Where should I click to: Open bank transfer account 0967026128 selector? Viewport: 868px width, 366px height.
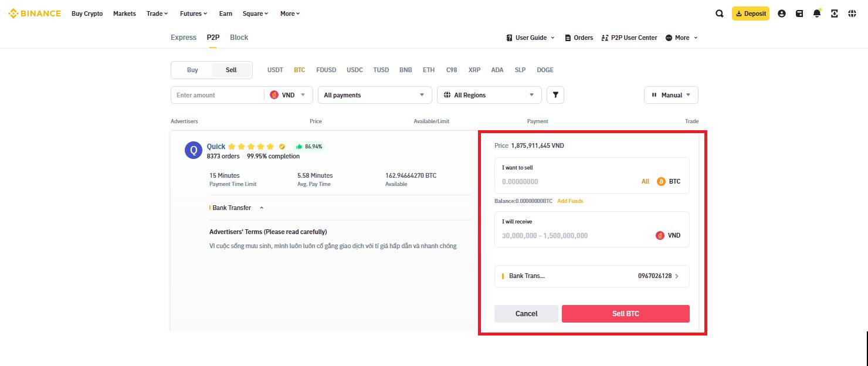pyautogui.click(x=592, y=276)
